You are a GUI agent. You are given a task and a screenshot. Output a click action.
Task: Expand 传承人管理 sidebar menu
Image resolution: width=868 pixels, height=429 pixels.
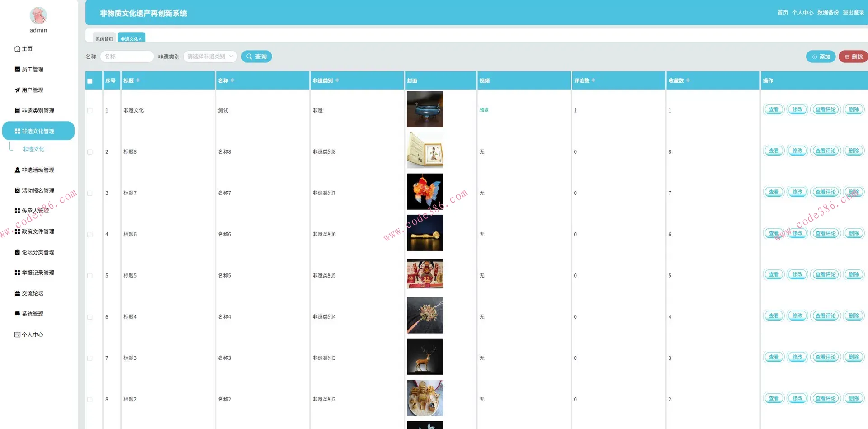tap(32, 211)
